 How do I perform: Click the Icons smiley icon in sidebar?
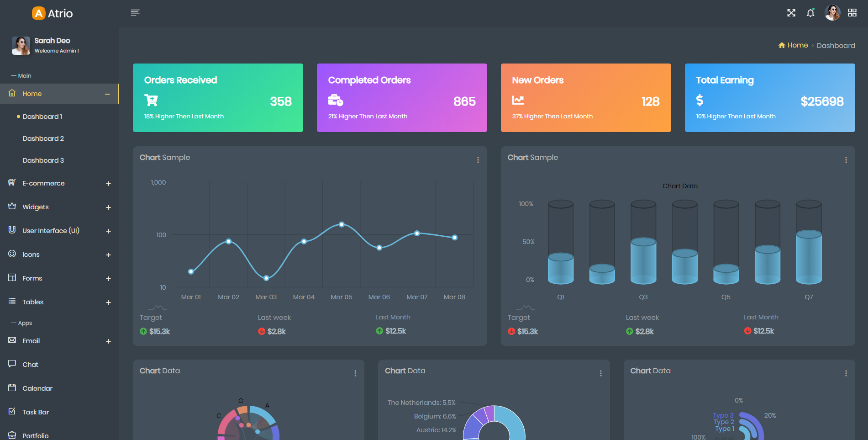[12, 254]
